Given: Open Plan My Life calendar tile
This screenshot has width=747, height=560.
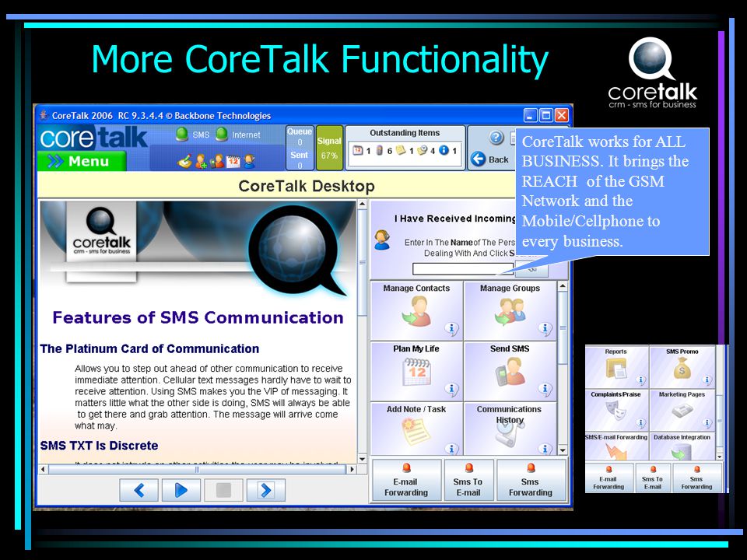Looking at the screenshot, I should tap(416, 371).
